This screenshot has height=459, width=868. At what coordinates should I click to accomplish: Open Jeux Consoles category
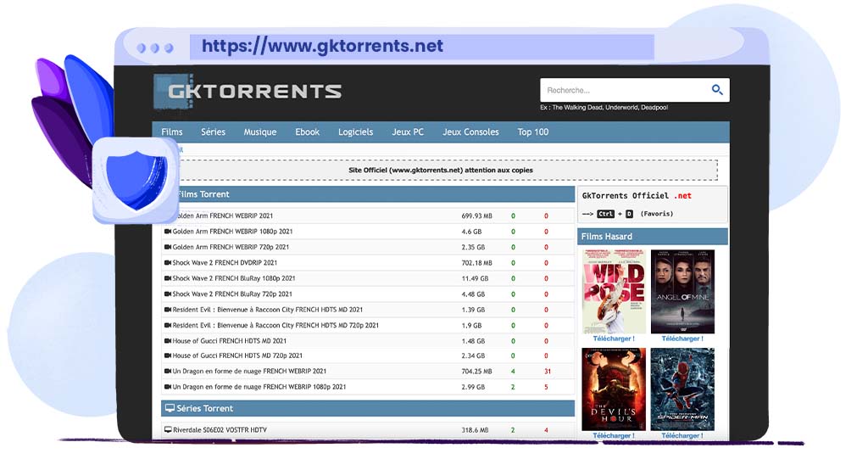pos(470,132)
